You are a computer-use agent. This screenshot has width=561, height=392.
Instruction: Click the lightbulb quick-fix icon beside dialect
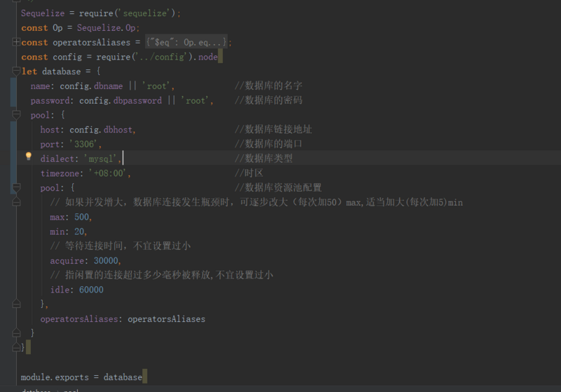[x=28, y=156]
